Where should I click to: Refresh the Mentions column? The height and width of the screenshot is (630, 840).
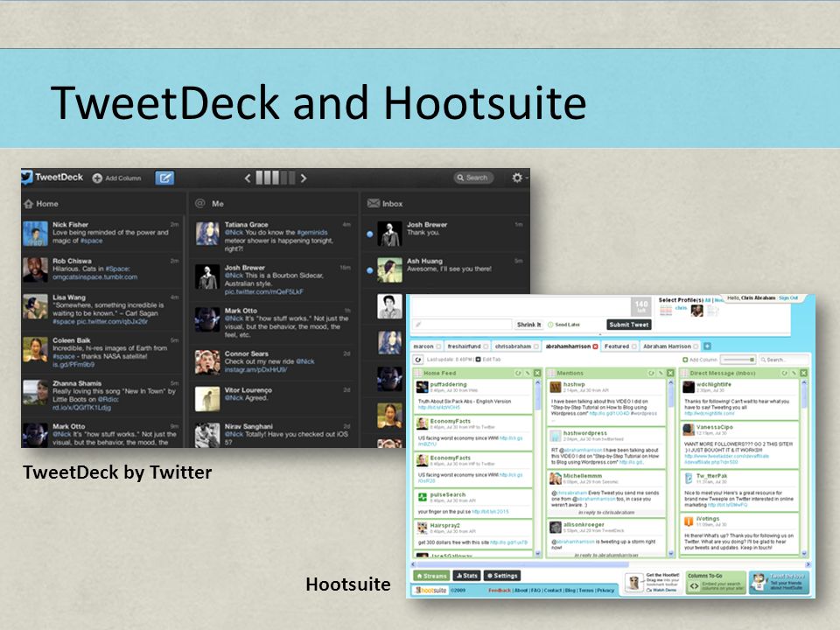point(651,373)
